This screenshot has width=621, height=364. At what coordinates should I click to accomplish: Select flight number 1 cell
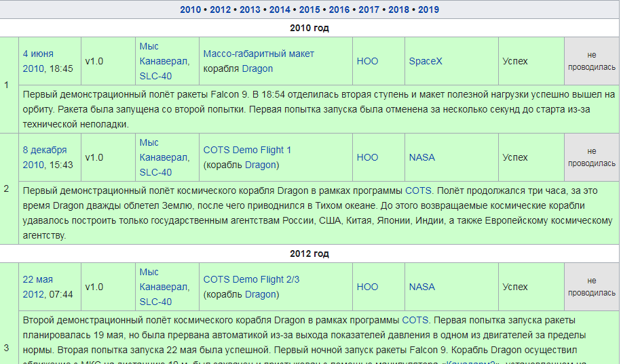tap(9, 85)
